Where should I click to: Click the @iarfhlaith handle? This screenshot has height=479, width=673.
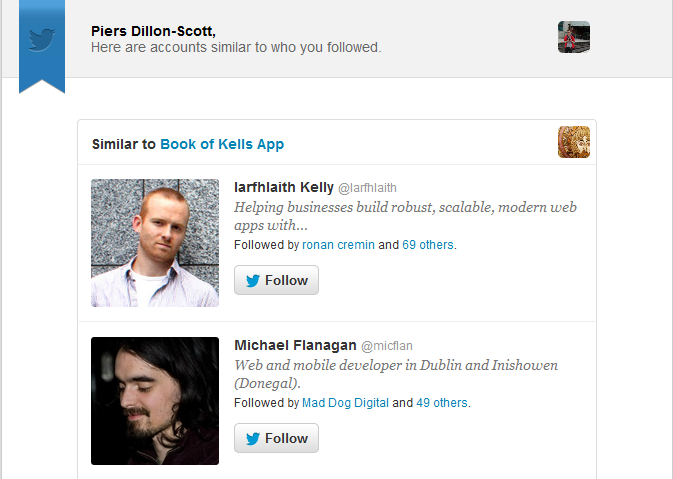click(x=368, y=188)
